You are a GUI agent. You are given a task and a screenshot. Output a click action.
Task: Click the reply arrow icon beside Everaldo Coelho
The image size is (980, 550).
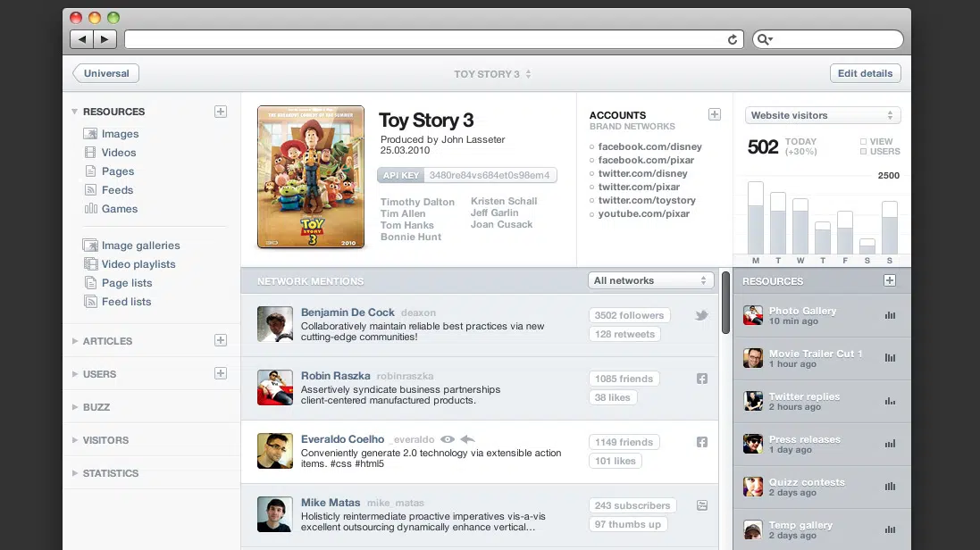pos(467,439)
